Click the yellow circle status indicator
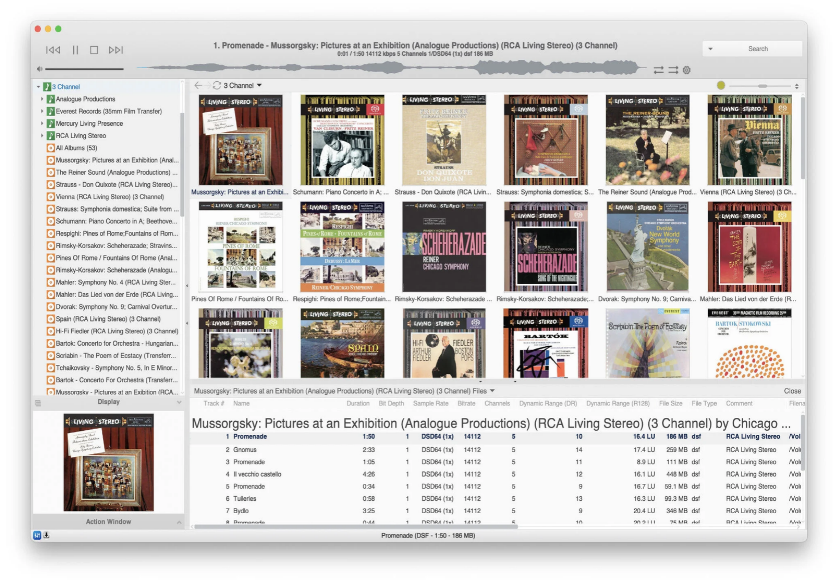Screen dimensions: 836x584 (x=721, y=85)
